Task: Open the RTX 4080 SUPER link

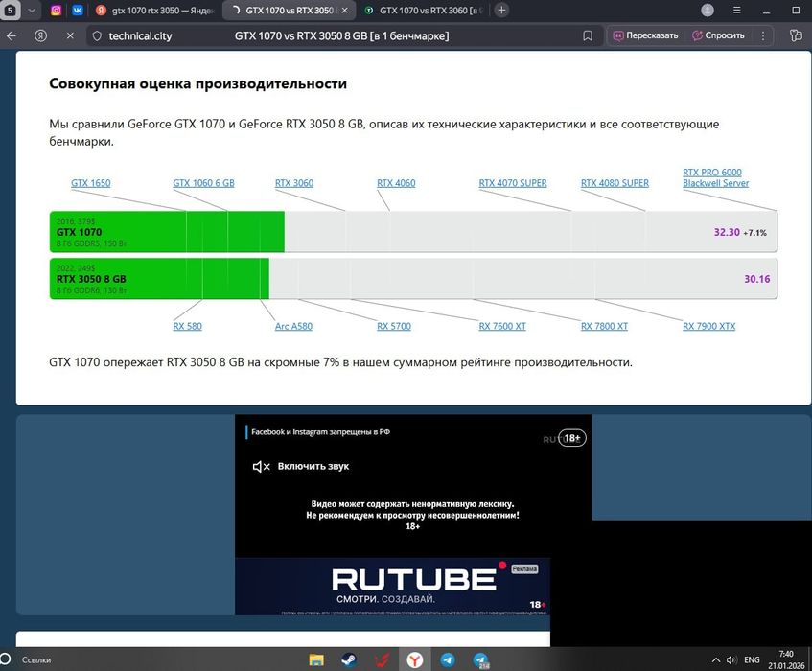Action: pos(615,183)
